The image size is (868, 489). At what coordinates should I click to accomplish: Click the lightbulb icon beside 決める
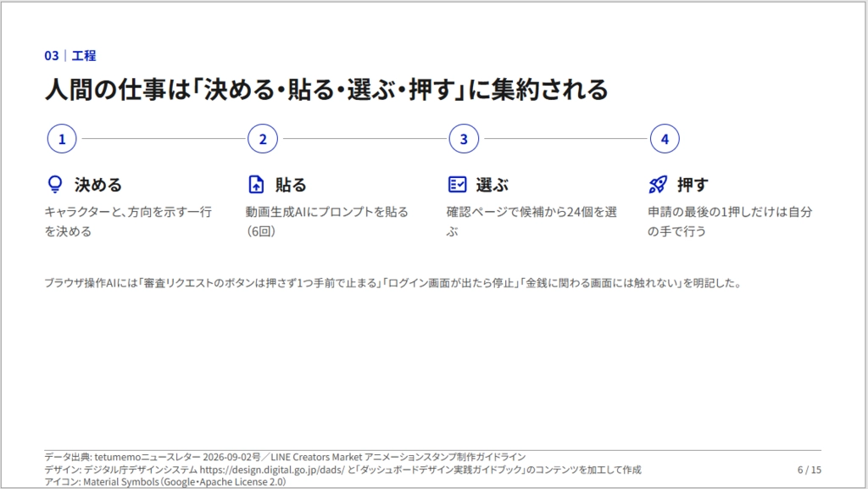pos(55,184)
